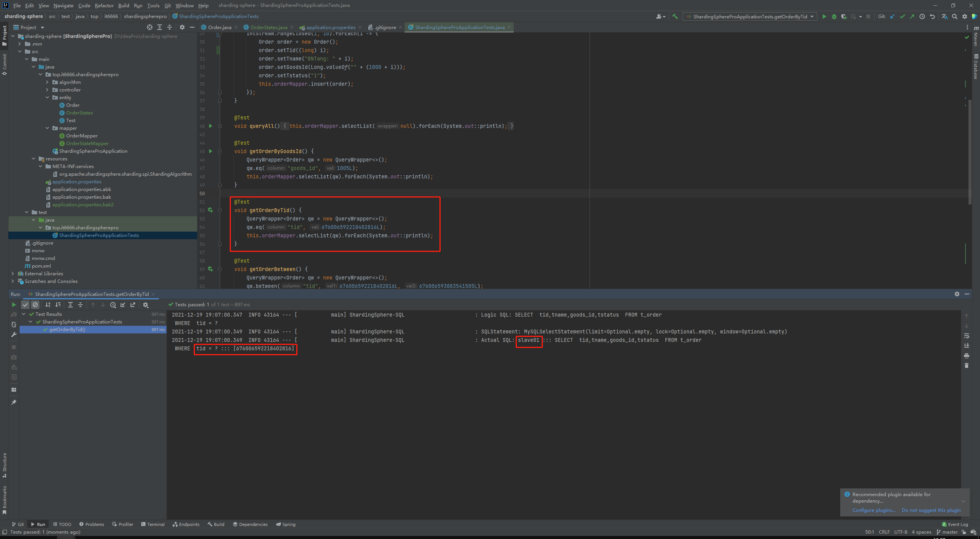Image resolution: width=980 pixels, height=539 pixels.
Task: Expand the .mvn folder
Action: (20, 44)
